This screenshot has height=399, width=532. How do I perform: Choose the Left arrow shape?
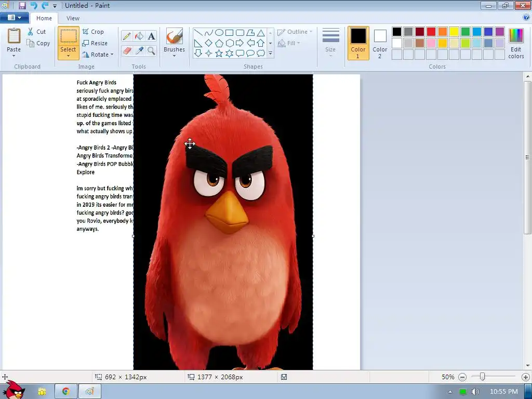click(x=250, y=43)
